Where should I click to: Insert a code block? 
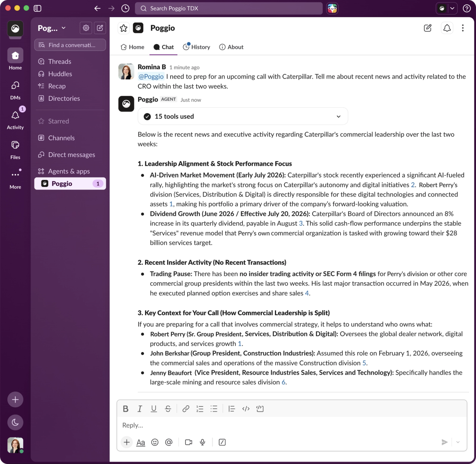point(260,409)
